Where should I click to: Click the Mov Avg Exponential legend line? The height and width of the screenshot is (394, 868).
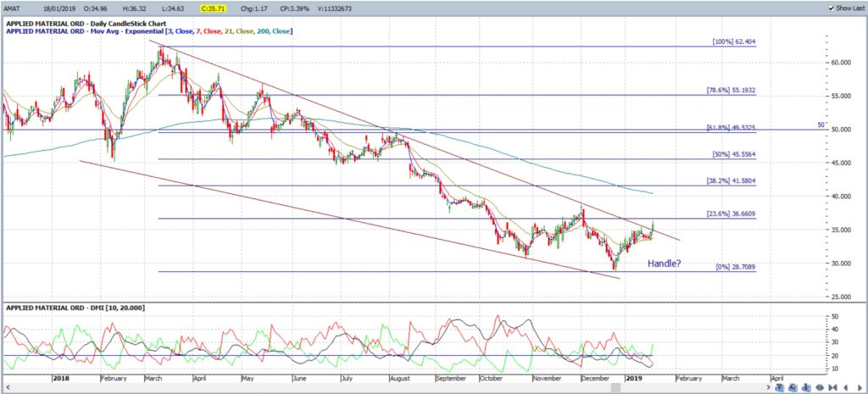tap(149, 31)
